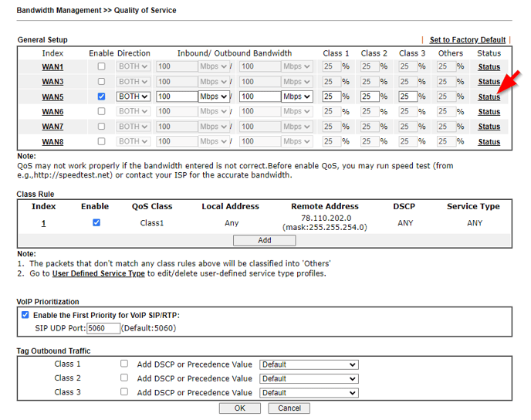Screen dimensions: 531x420
Task: Open WAN7 inbound unit dropdown
Action: click(214, 127)
